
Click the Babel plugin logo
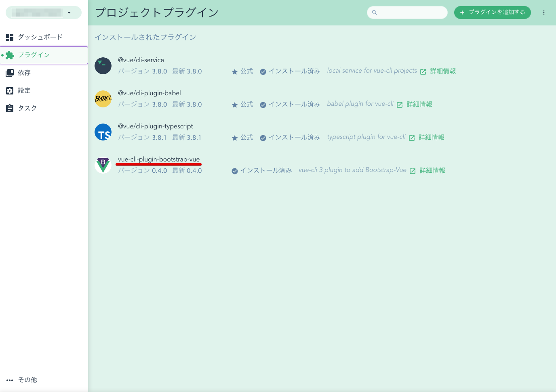pos(103,99)
